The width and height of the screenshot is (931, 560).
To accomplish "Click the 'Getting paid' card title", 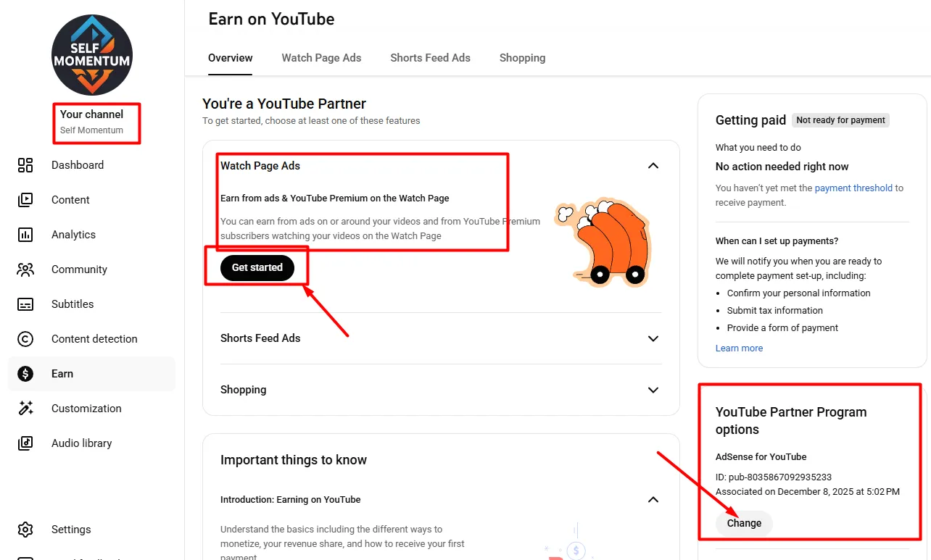I will pos(750,120).
